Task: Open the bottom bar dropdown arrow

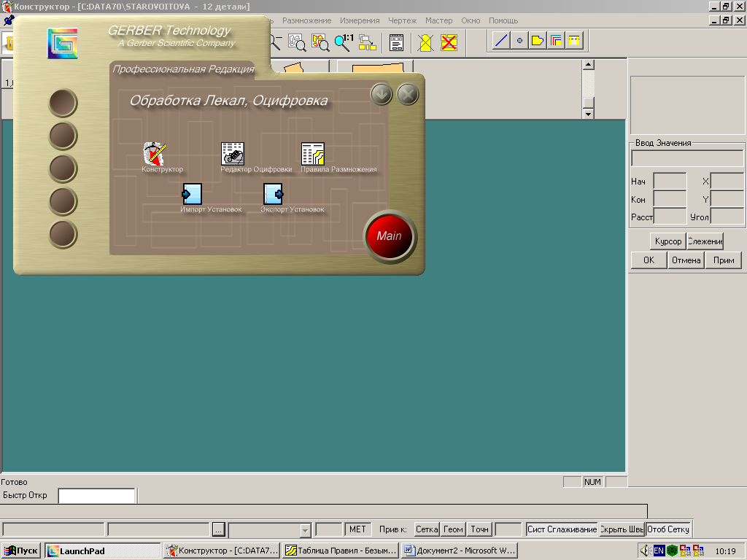Action: (306, 529)
